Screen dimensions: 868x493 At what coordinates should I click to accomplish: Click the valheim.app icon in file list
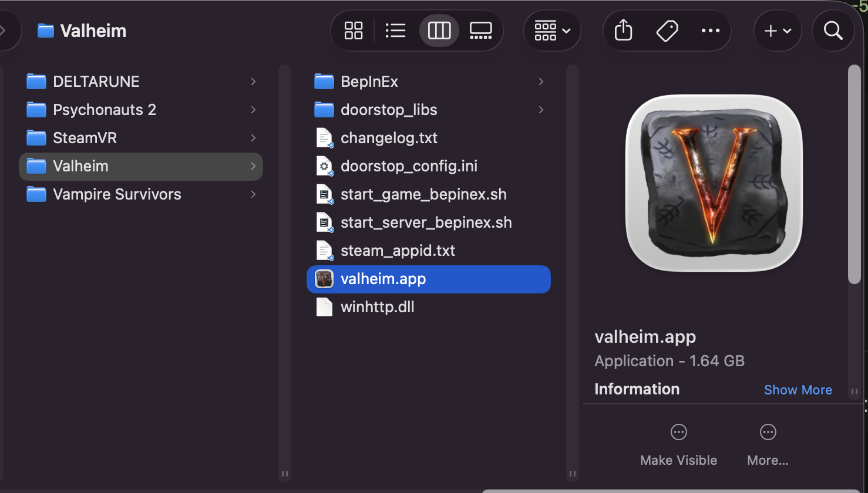324,279
